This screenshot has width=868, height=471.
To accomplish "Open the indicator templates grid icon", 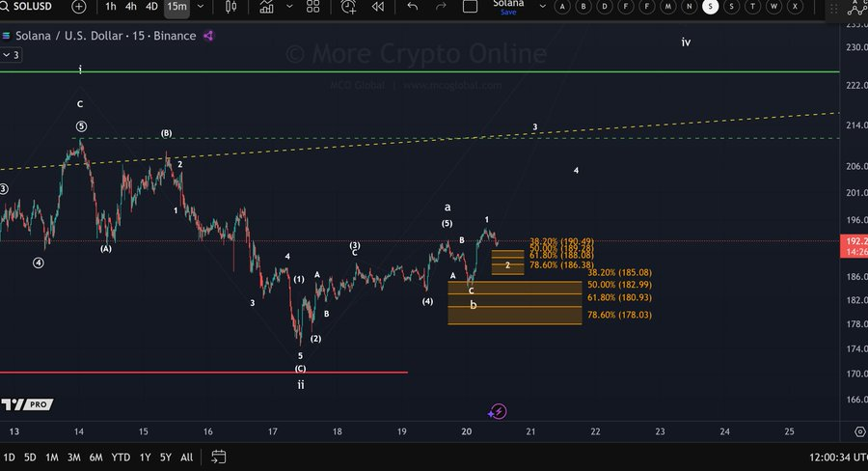I will [x=312, y=7].
